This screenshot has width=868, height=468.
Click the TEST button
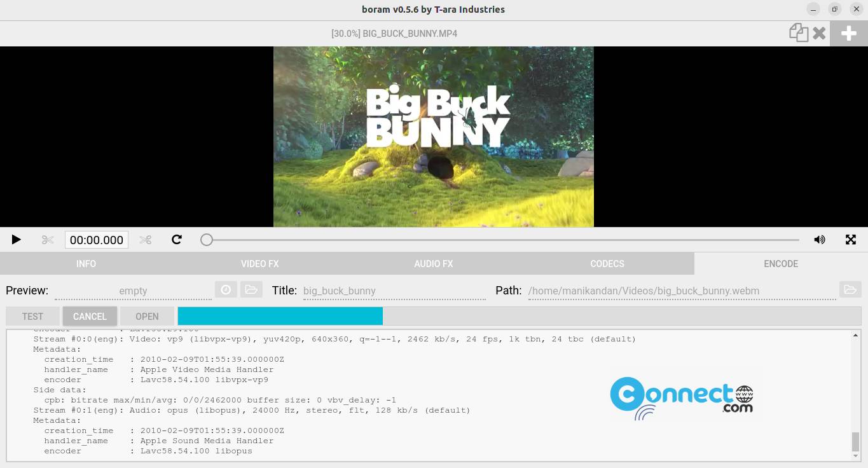(x=32, y=316)
